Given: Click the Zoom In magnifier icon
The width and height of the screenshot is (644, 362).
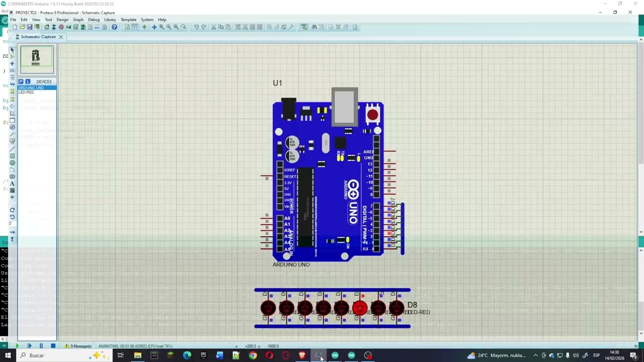Looking at the screenshot, I should 162,27.
